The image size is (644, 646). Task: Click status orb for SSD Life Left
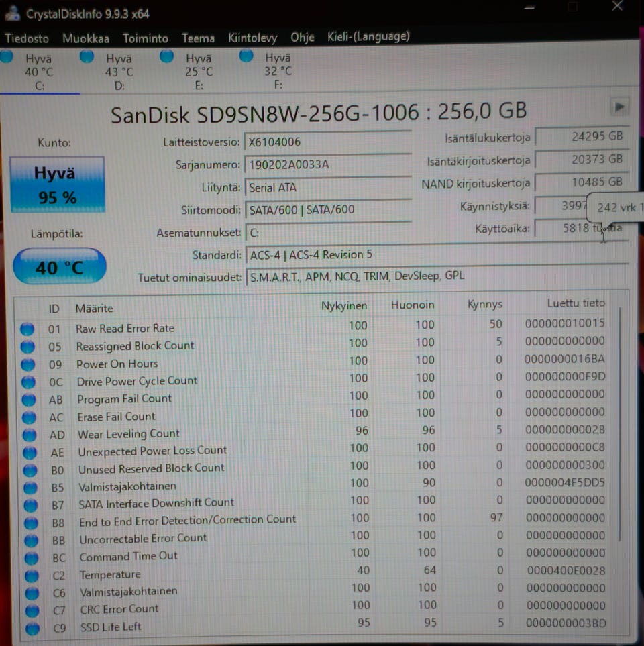point(33,629)
